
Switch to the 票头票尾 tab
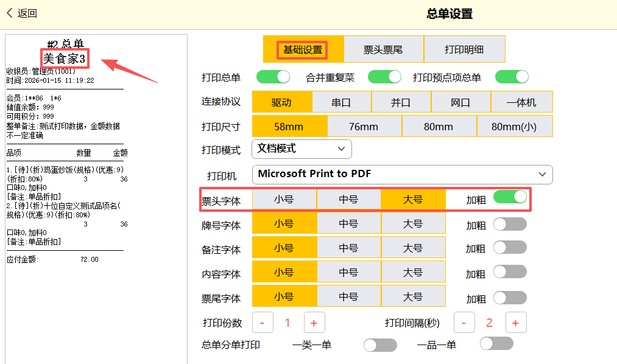[383, 50]
